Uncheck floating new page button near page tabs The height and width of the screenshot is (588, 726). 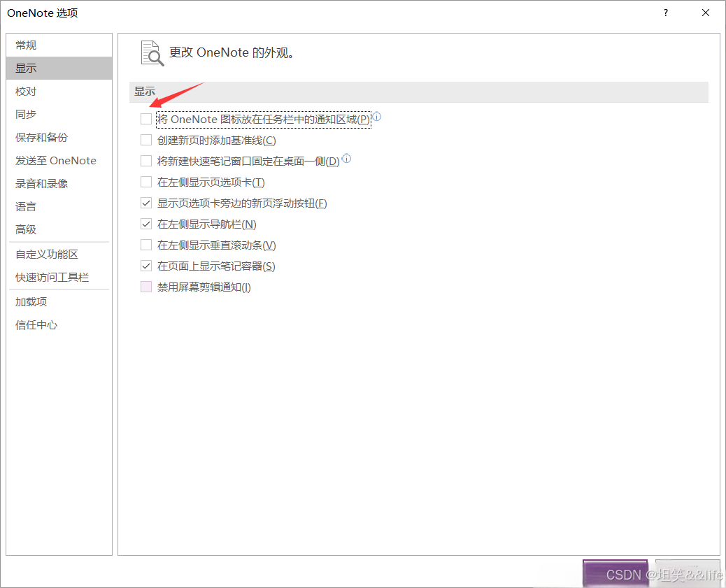coord(146,203)
